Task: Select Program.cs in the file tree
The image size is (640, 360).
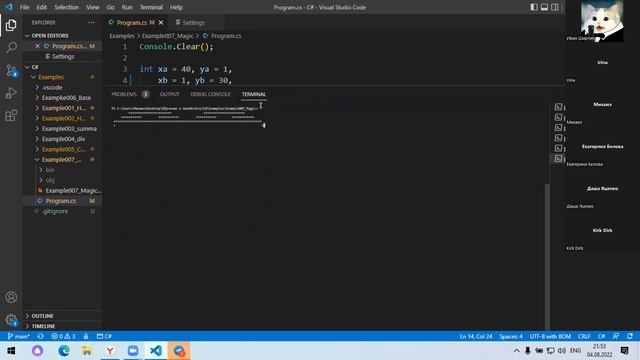Action: pos(62,201)
